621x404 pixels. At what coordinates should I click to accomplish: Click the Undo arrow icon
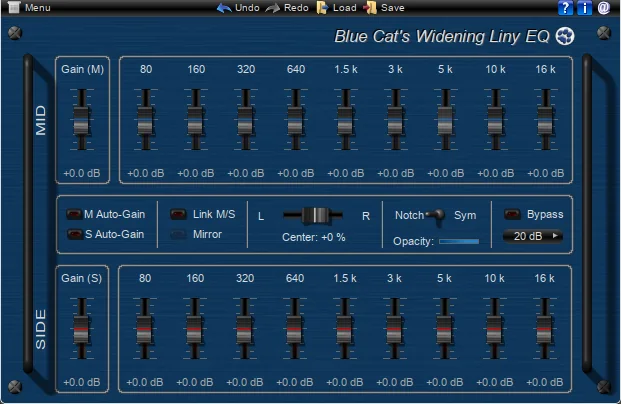[x=224, y=8]
